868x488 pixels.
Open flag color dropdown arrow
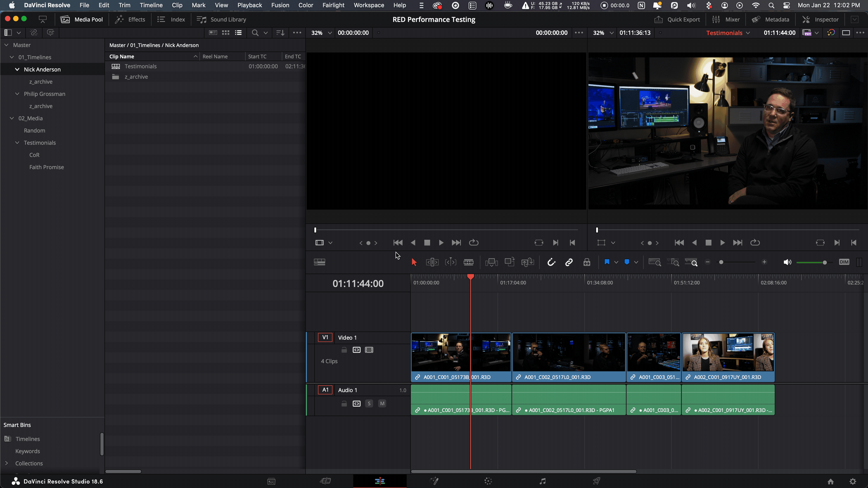click(x=616, y=262)
